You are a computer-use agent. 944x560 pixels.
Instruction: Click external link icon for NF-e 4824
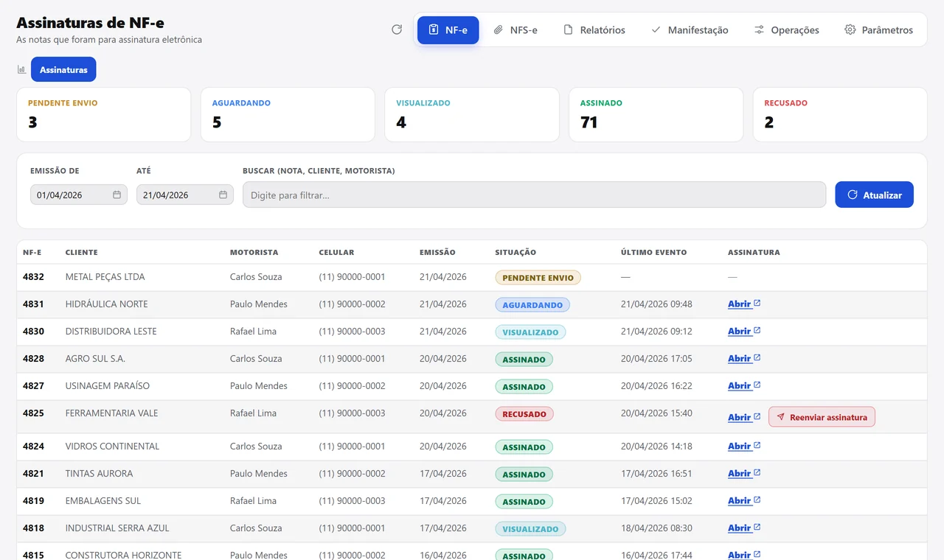757,446
